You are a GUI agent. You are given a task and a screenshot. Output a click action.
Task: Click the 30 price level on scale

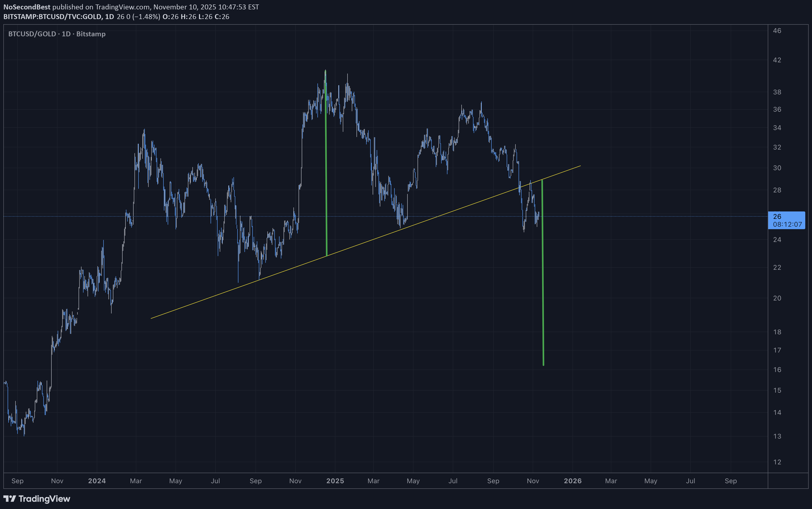pos(777,168)
